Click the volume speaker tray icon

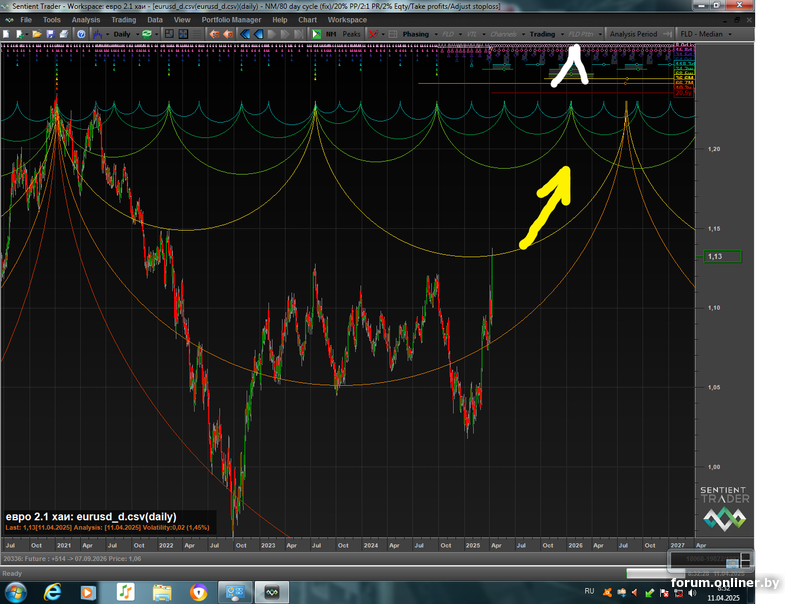[x=692, y=593]
